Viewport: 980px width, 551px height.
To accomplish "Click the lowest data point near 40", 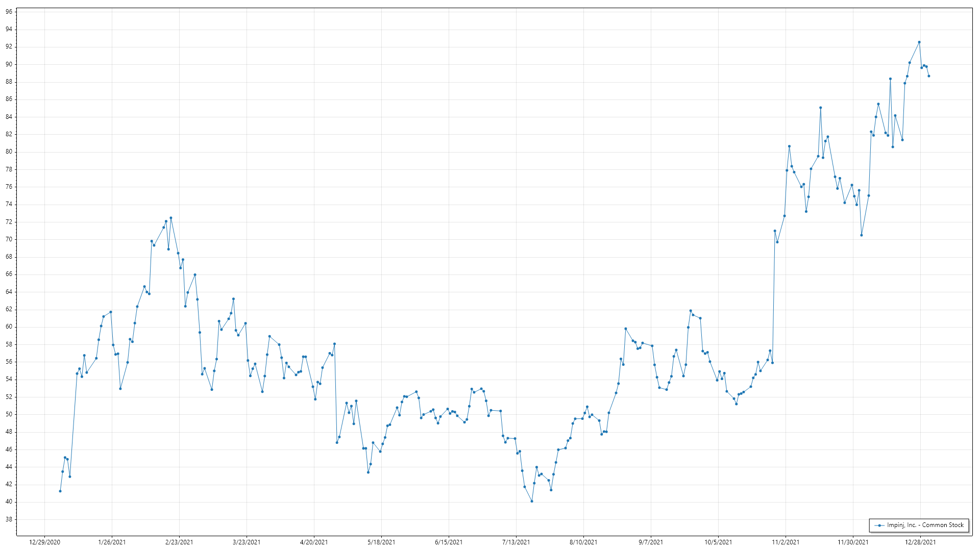I will point(532,502).
